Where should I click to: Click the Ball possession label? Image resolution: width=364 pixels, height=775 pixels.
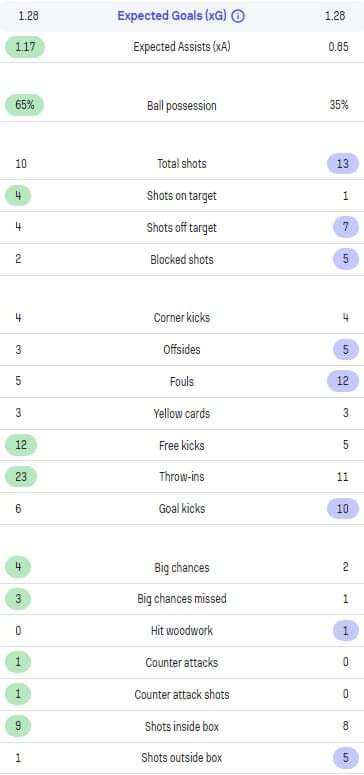[x=182, y=106]
